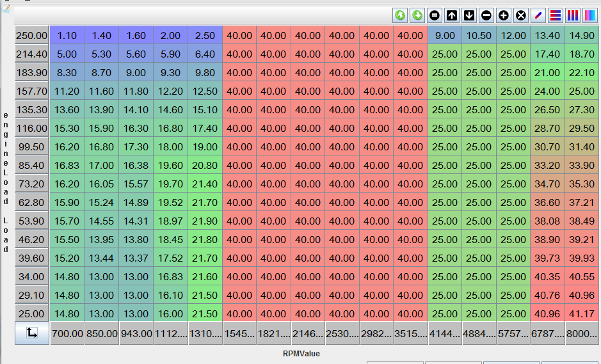Select the 8000 RPM column header cell
This screenshot has width=601, height=364.
(582, 333)
